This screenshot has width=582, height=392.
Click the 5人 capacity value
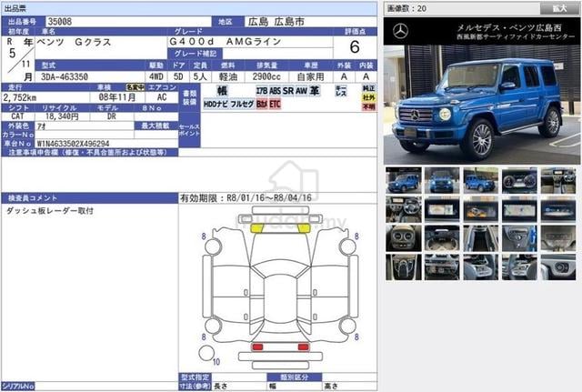coord(200,76)
